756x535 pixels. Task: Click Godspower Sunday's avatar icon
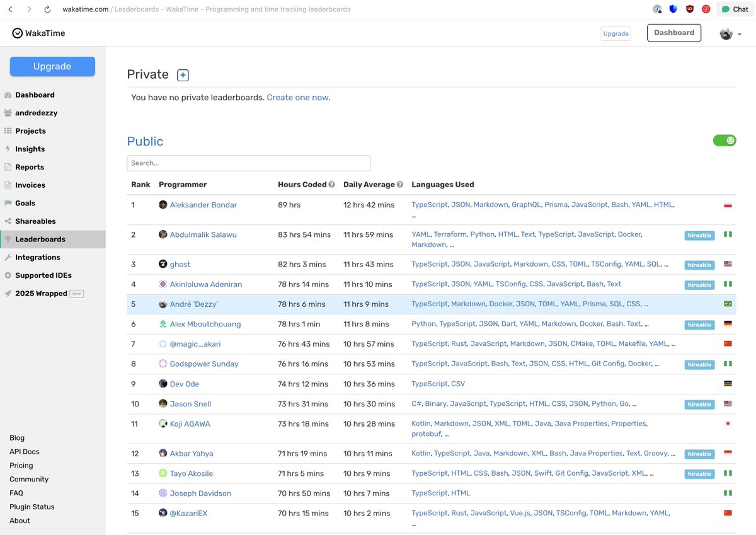(x=163, y=364)
